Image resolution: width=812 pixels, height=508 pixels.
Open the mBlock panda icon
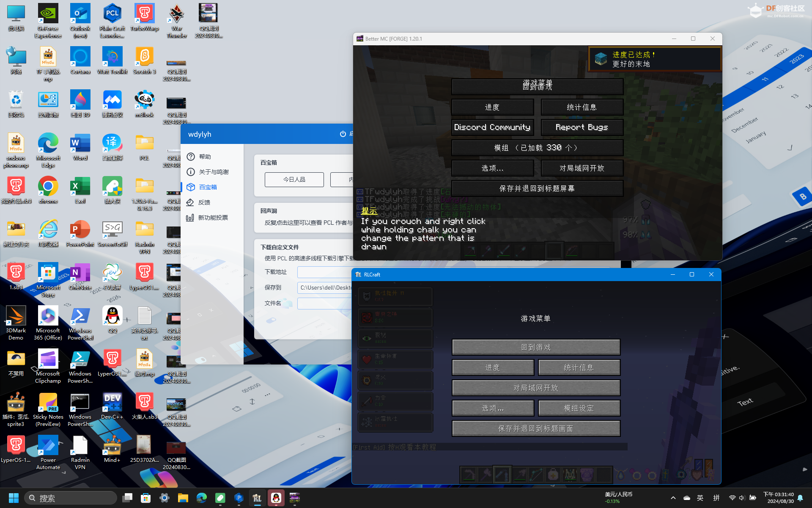pyautogui.click(x=144, y=104)
